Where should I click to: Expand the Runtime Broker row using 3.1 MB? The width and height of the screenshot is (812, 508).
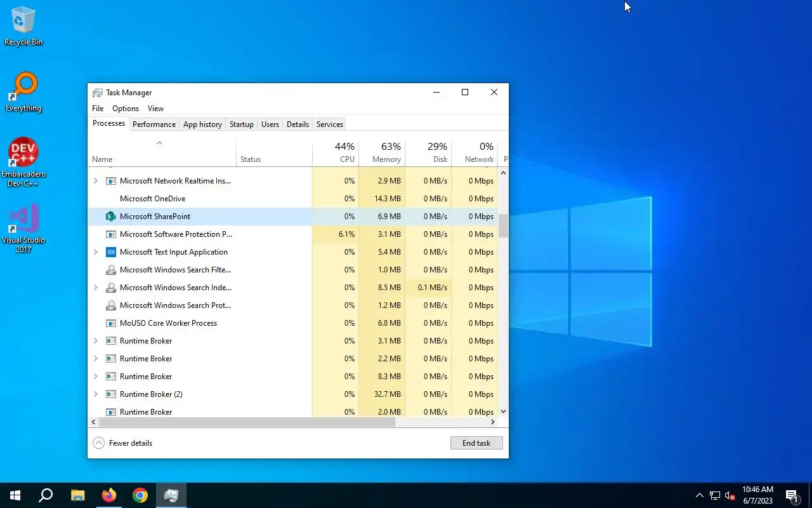[x=96, y=341]
